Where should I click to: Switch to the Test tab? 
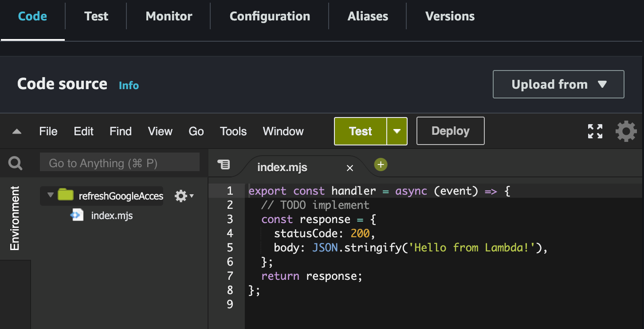click(96, 16)
